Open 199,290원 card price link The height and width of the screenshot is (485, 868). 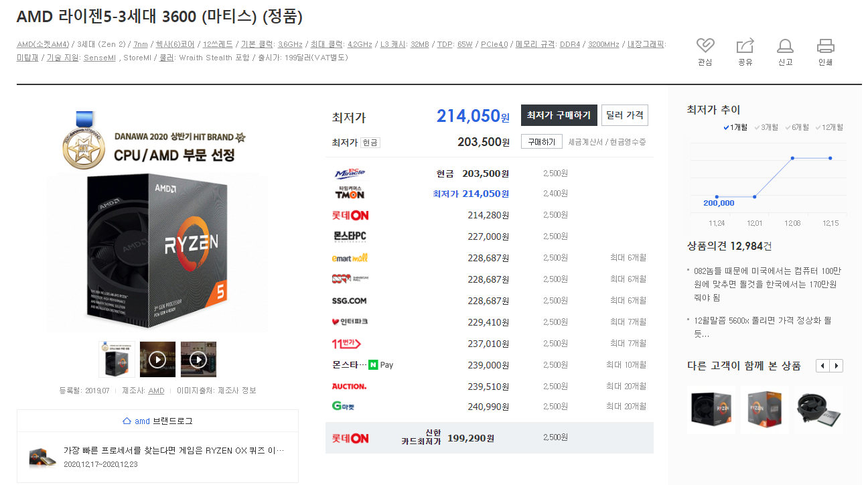[x=471, y=438]
